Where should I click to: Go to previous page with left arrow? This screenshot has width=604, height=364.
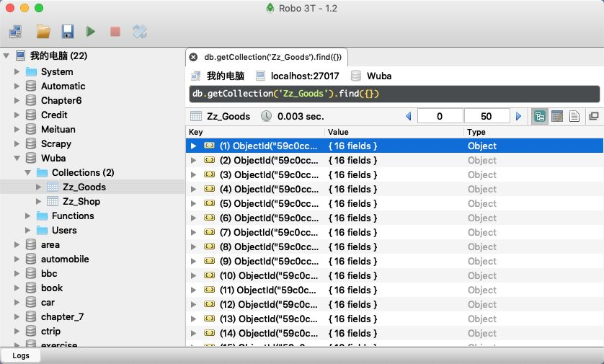pos(409,116)
